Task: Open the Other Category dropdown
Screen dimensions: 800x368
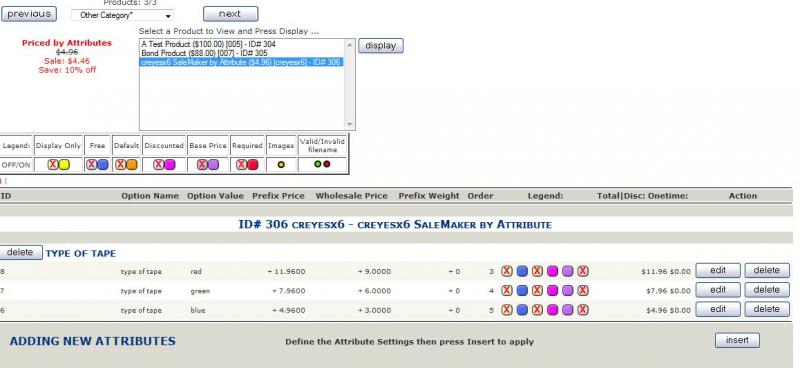Action: click(x=122, y=15)
